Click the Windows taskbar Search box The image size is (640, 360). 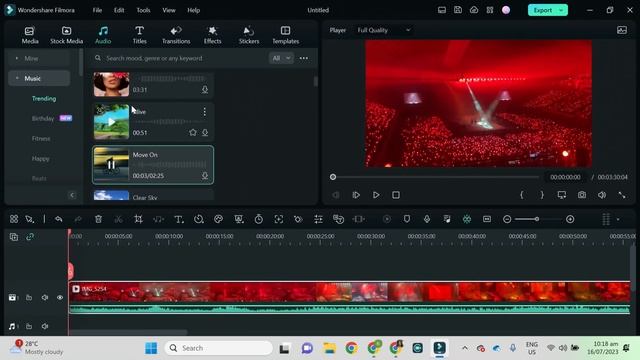pyautogui.click(x=218, y=348)
